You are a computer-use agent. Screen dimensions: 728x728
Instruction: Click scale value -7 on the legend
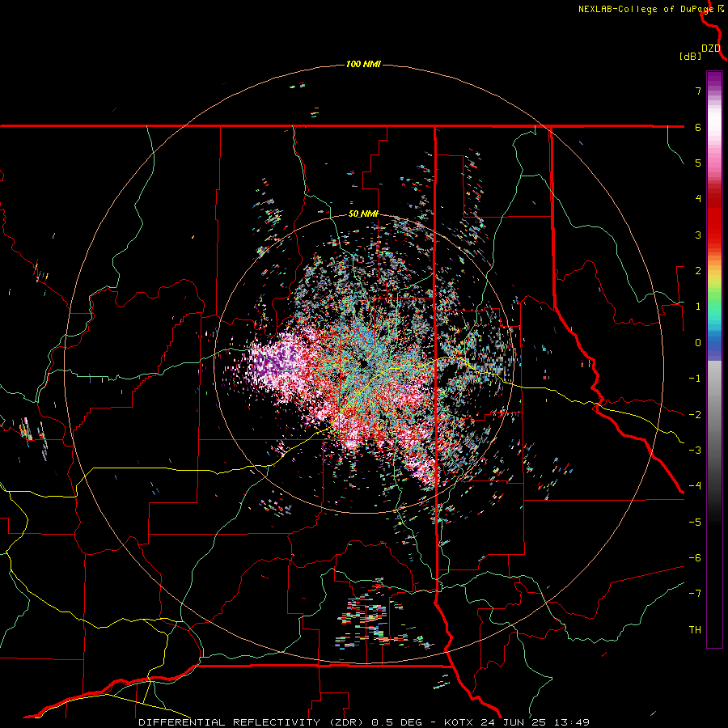pos(695,594)
